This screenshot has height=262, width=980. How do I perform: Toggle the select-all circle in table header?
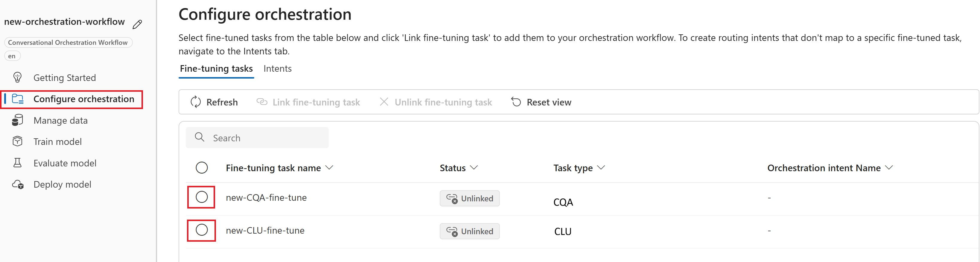tap(202, 168)
